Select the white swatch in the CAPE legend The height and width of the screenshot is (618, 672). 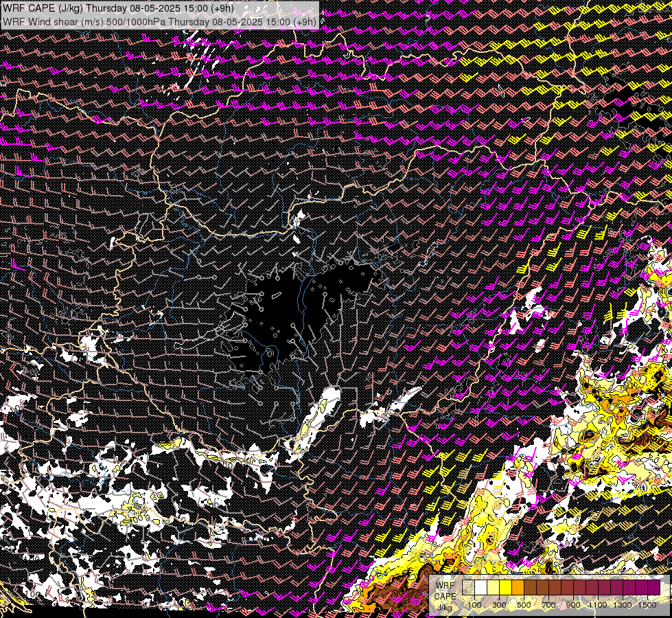481,587
